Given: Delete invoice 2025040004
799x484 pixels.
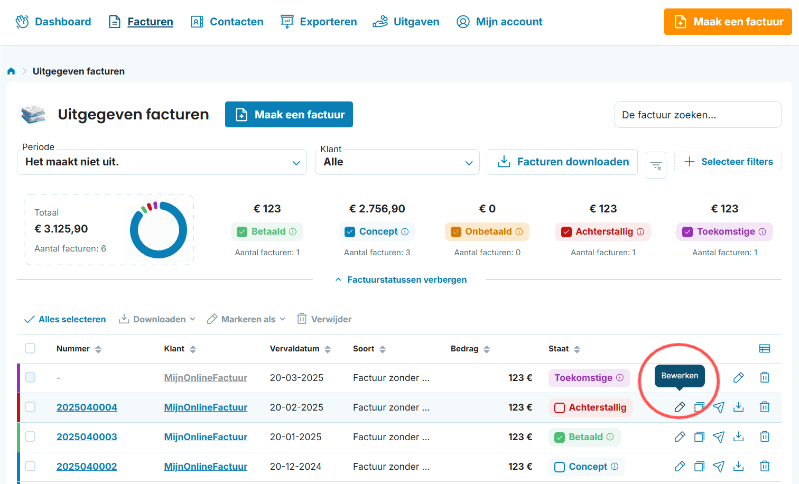Looking at the screenshot, I should point(764,407).
